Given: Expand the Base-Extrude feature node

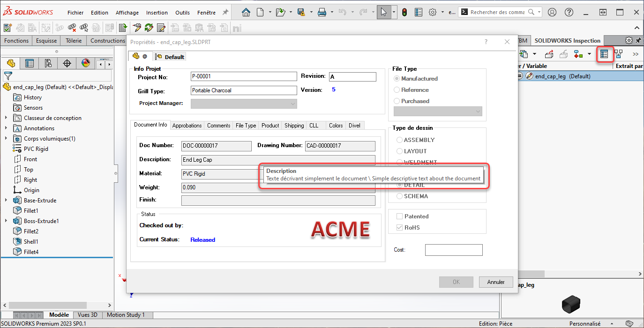Looking at the screenshot, I should [x=6, y=201].
